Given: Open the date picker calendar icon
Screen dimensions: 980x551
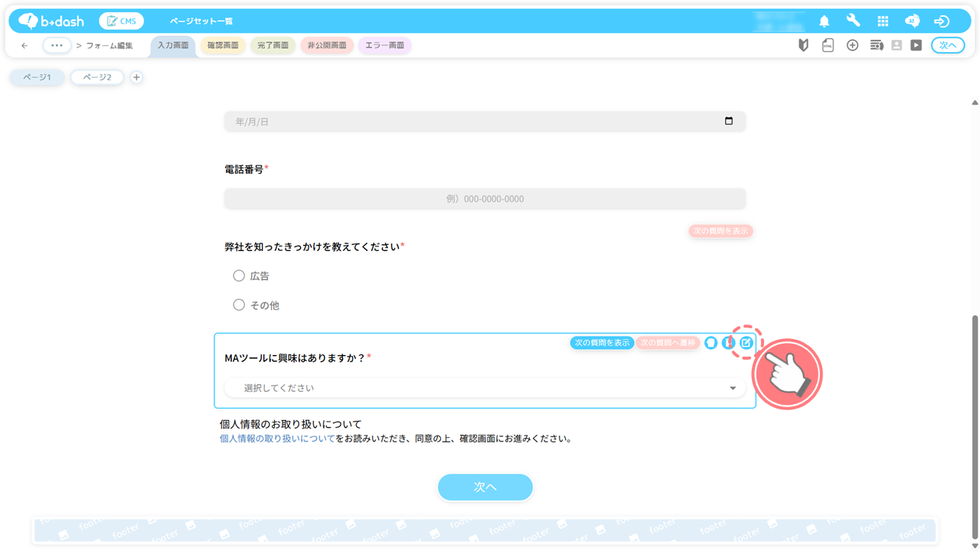Looking at the screenshot, I should 728,121.
